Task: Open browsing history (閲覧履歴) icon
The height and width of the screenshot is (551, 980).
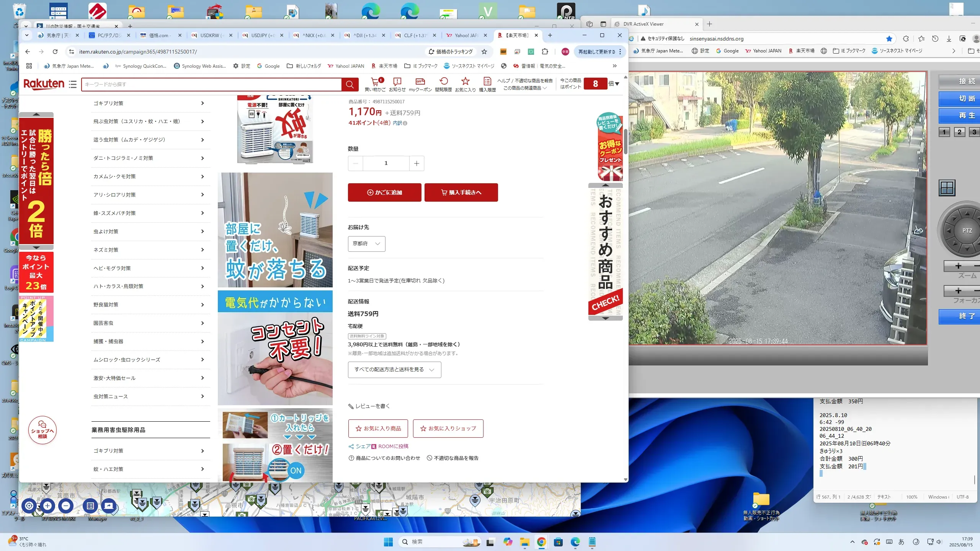Action: tap(443, 82)
